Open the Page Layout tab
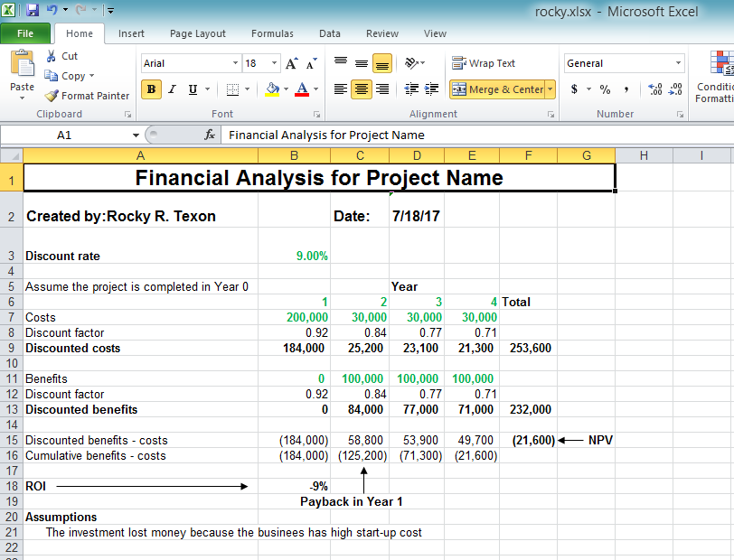The height and width of the screenshot is (560, 734). [x=198, y=33]
